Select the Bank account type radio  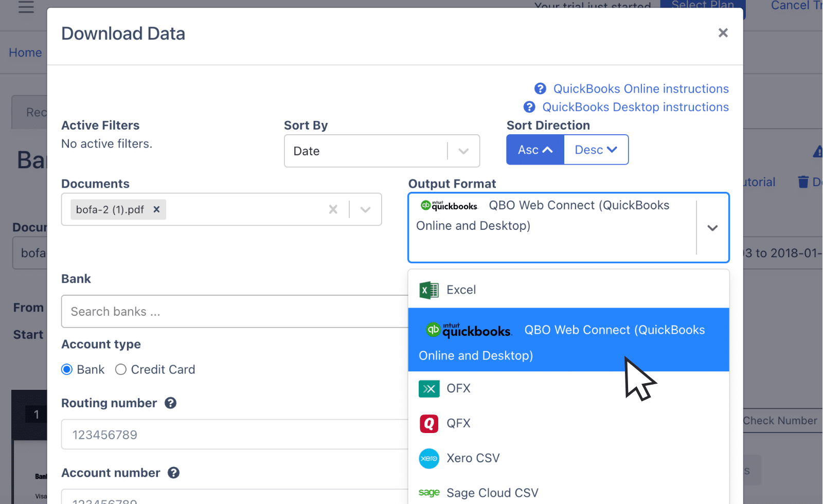click(x=67, y=369)
